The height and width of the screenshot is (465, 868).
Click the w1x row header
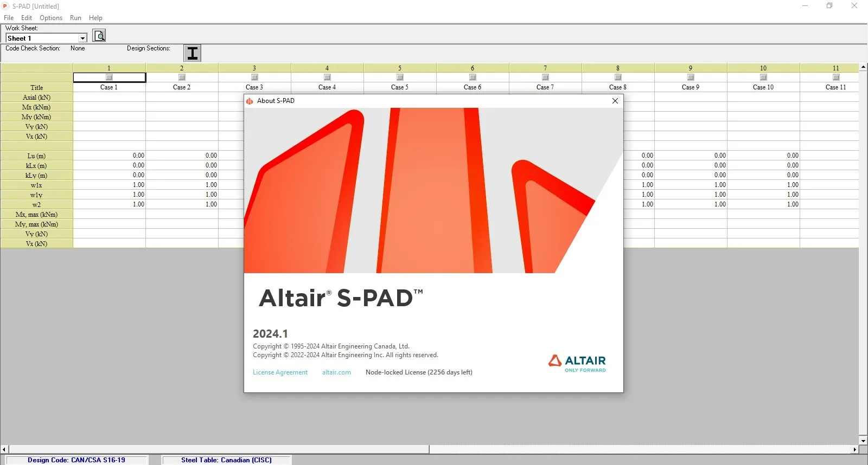[x=36, y=185]
